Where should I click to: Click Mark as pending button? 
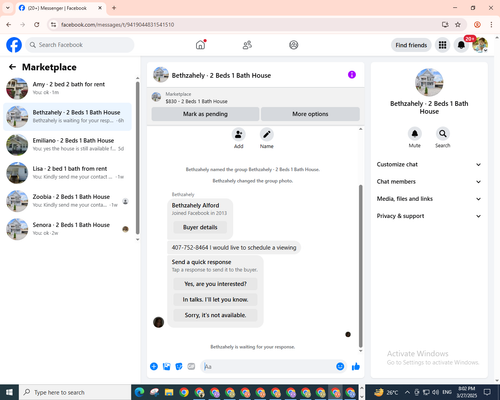pyautogui.click(x=205, y=114)
